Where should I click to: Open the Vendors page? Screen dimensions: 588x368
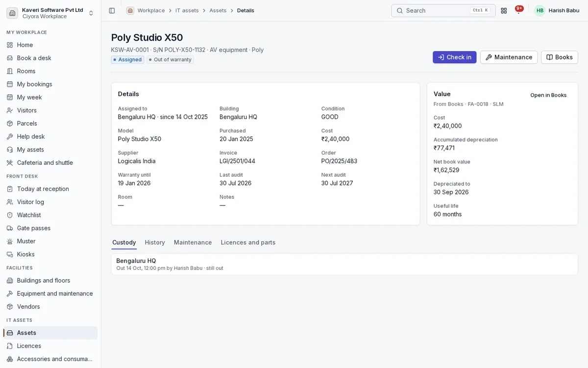tap(50, 307)
